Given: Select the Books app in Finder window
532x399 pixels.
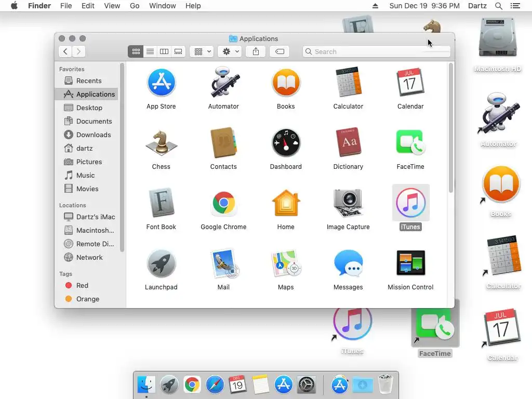Looking at the screenshot, I should 286,83.
